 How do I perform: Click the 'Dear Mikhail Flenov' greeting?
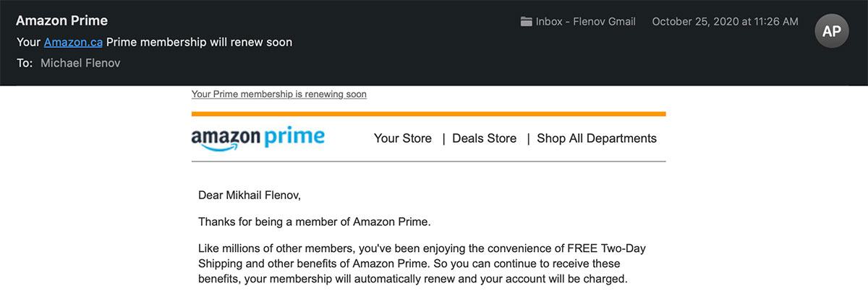coord(249,194)
